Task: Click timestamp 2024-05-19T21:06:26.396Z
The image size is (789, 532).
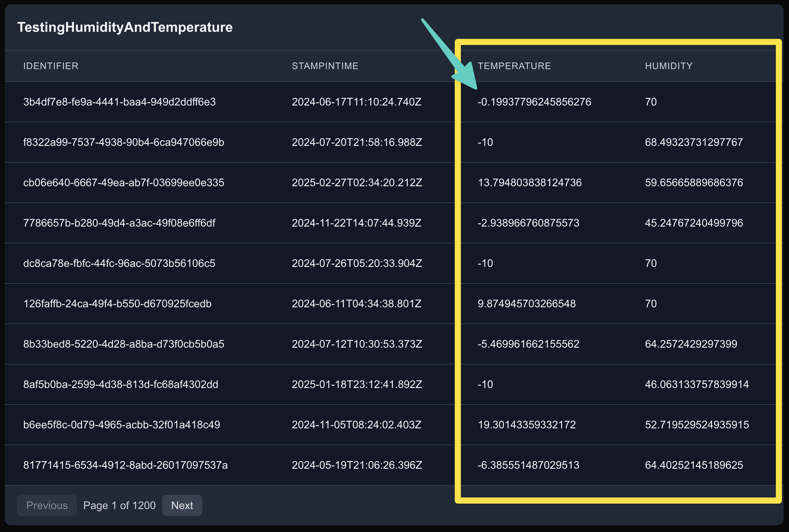Action: point(357,465)
